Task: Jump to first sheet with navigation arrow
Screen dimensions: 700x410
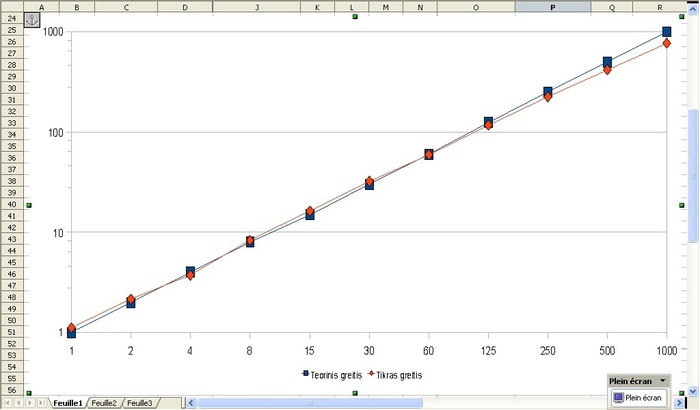Action: tap(6, 403)
